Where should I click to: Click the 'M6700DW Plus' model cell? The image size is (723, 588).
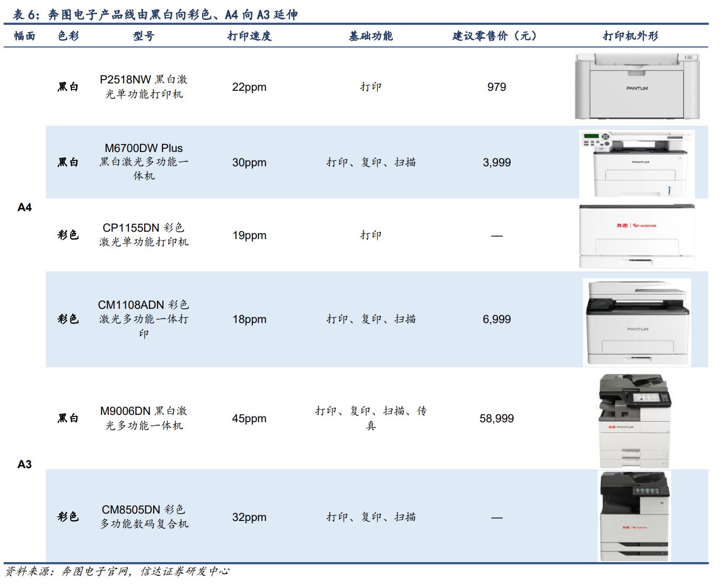coord(144,162)
